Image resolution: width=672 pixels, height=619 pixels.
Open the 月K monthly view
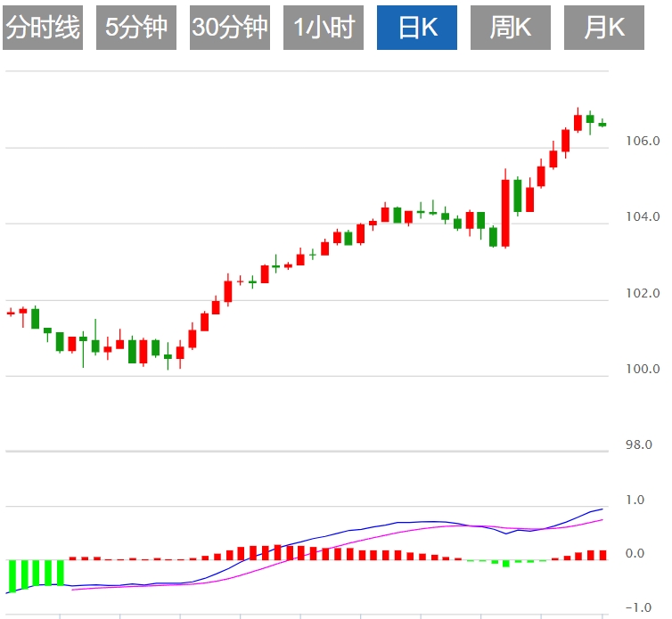coord(604,28)
